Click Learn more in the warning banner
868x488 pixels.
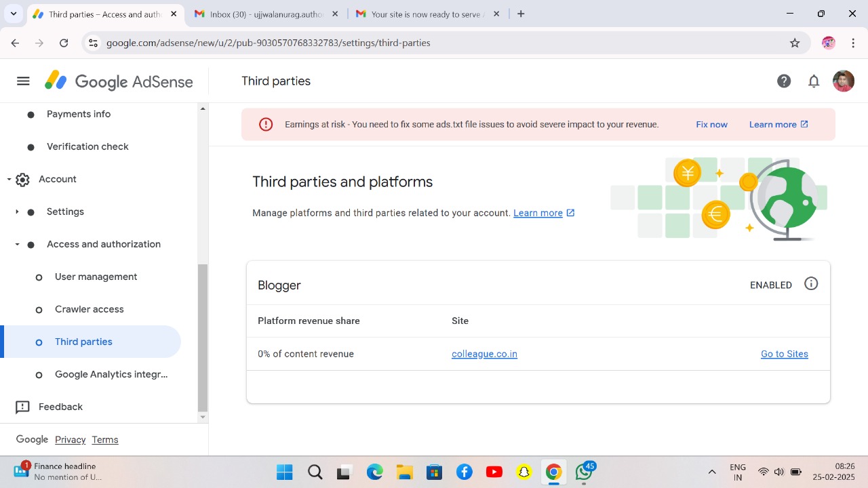pyautogui.click(x=778, y=125)
